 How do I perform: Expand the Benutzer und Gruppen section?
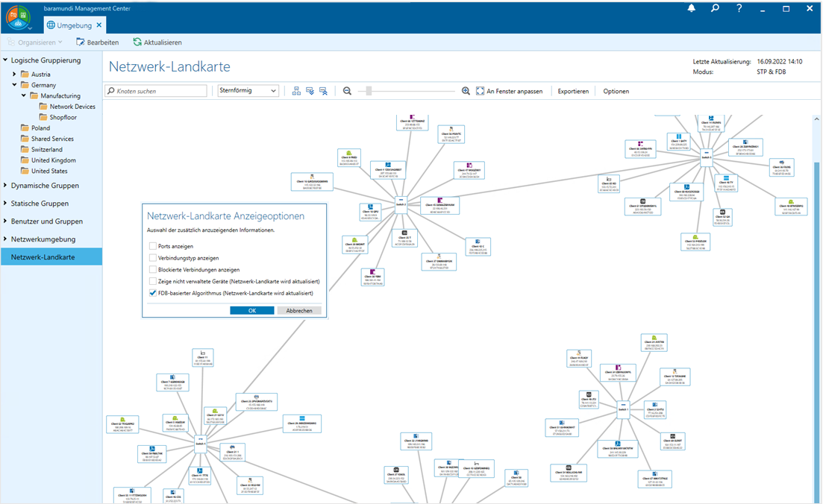pyautogui.click(x=5, y=221)
